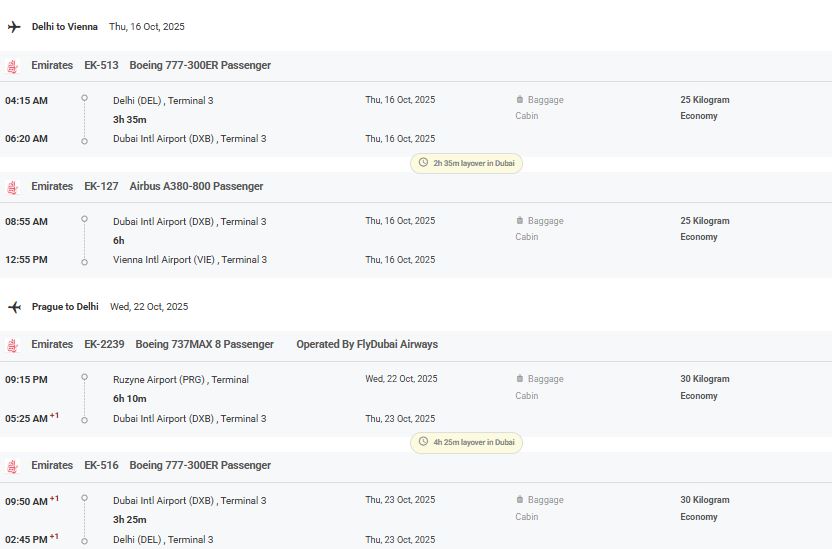
Task: Click the baggage icon in the EK-127 row
Action: [x=519, y=220]
